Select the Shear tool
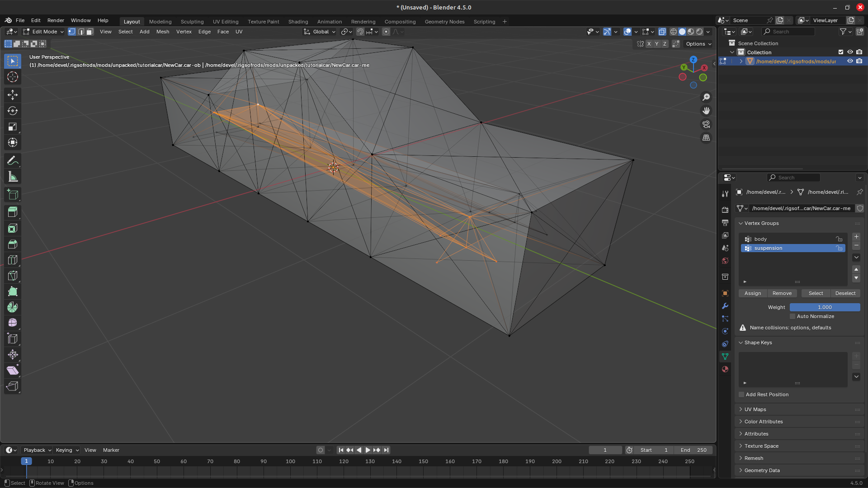 [x=13, y=371]
